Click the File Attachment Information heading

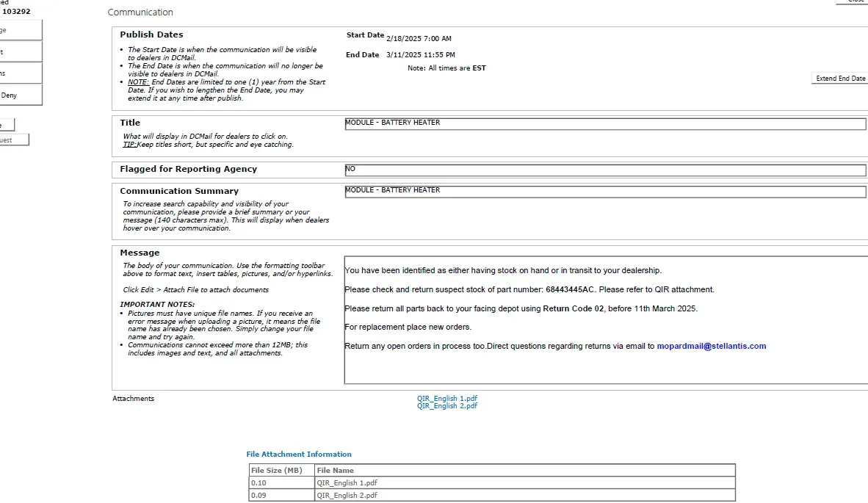(x=299, y=455)
